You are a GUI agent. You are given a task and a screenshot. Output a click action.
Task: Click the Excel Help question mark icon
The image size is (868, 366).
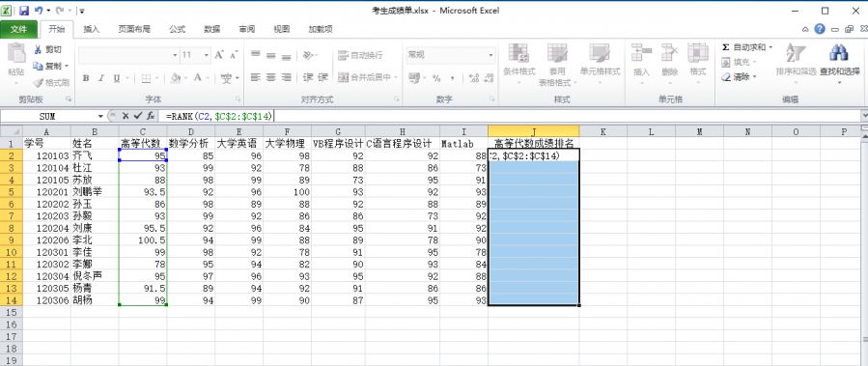(820, 29)
